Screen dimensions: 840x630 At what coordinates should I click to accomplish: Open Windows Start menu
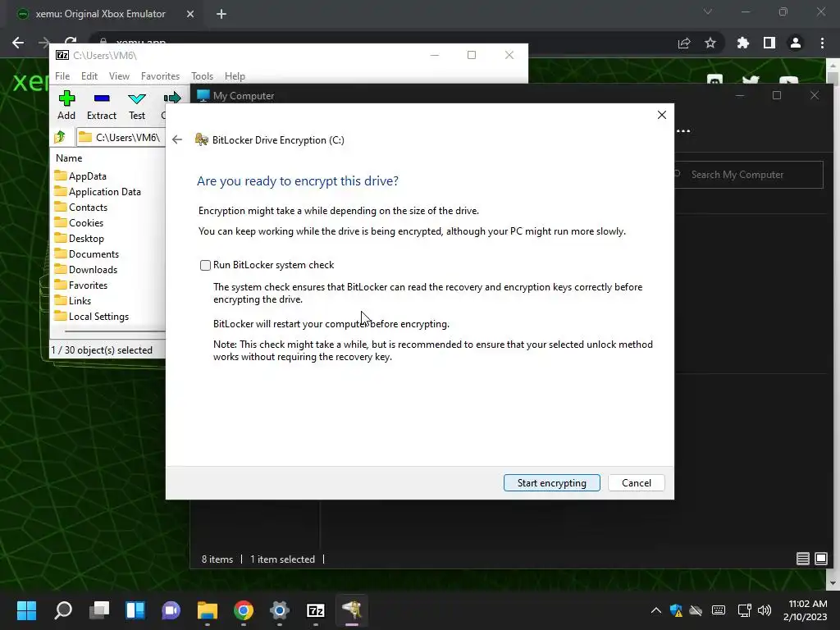[27, 610]
